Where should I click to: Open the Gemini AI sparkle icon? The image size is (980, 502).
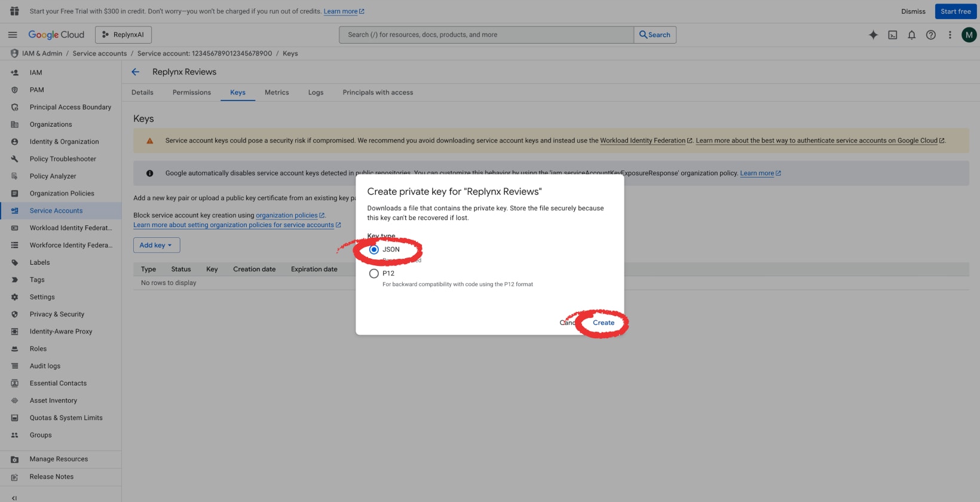pyautogui.click(x=873, y=35)
